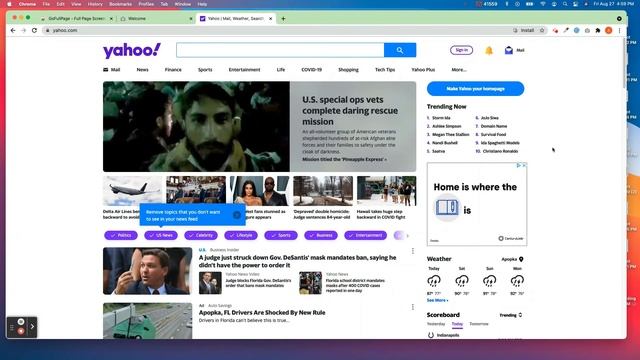Open Storm Ida trending topic
Image resolution: width=640 pixels, height=360 pixels.
(441, 118)
